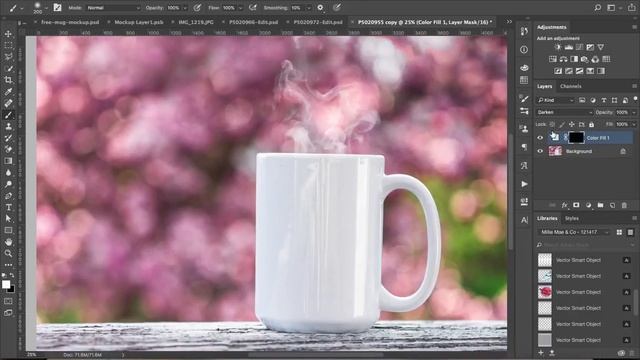The image size is (640, 360).
Task: Click the foreground color swatch
Action: 6,284
